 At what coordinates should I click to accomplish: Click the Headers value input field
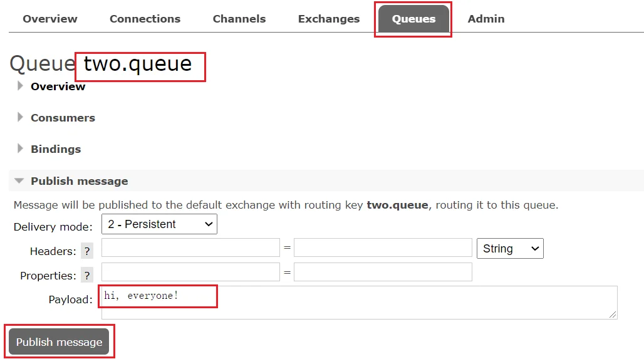tap(383, 247)
